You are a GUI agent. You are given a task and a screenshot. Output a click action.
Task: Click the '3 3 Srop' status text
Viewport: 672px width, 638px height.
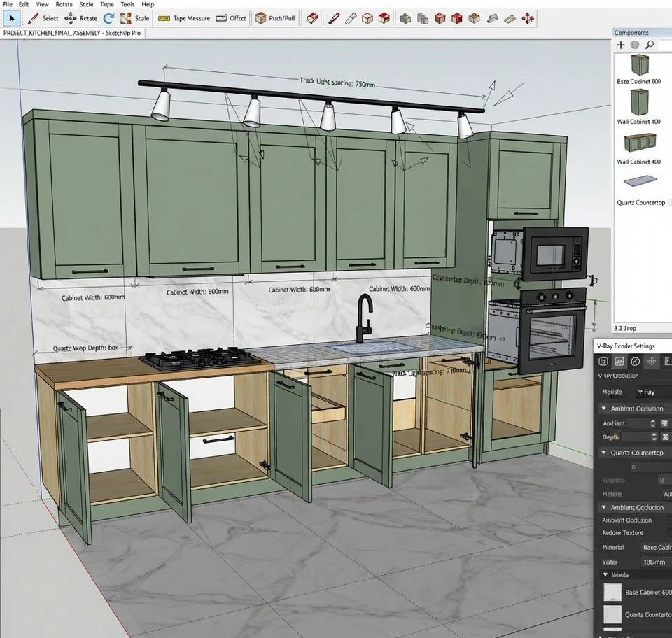click(625, 328)
